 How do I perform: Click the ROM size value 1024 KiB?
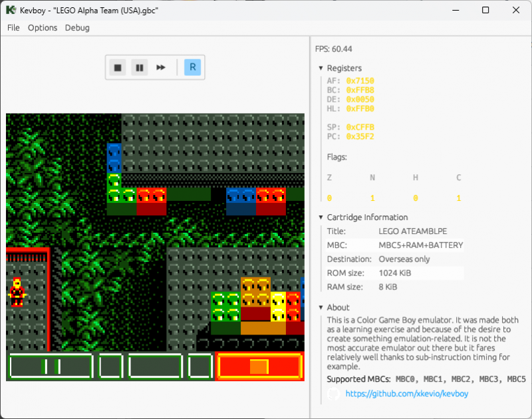coord(394,273)
